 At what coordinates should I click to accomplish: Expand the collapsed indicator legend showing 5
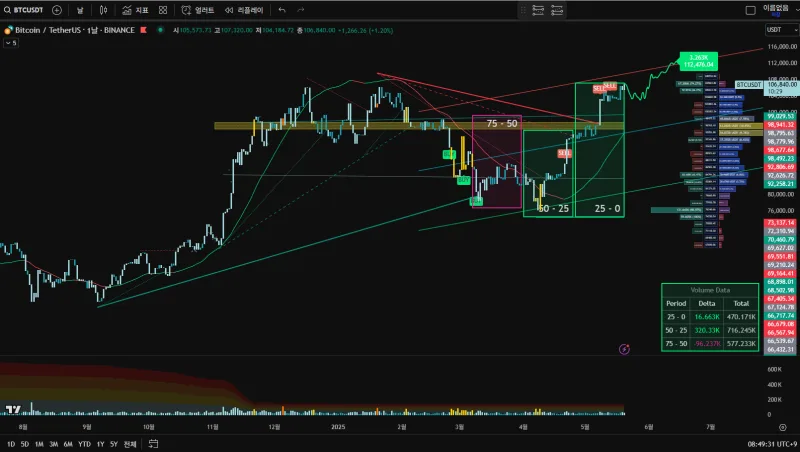(x=10, y=43)
